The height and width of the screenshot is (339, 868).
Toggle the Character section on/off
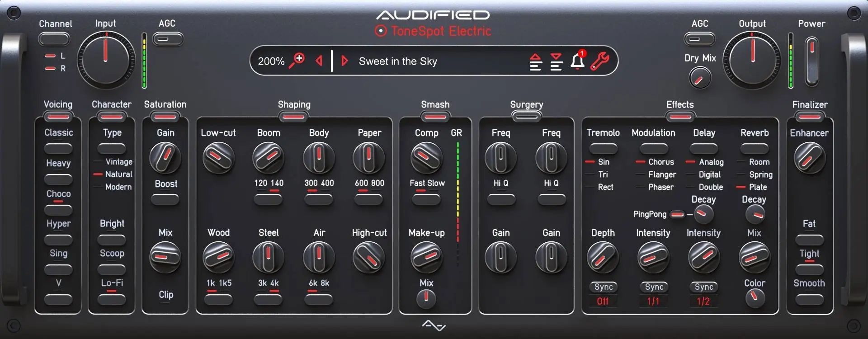[112, 117]
